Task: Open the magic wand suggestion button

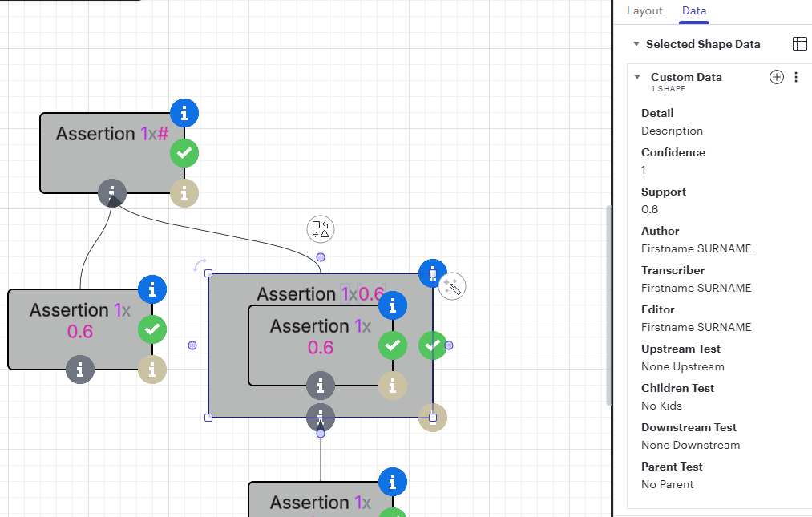Action: (452, 286)
